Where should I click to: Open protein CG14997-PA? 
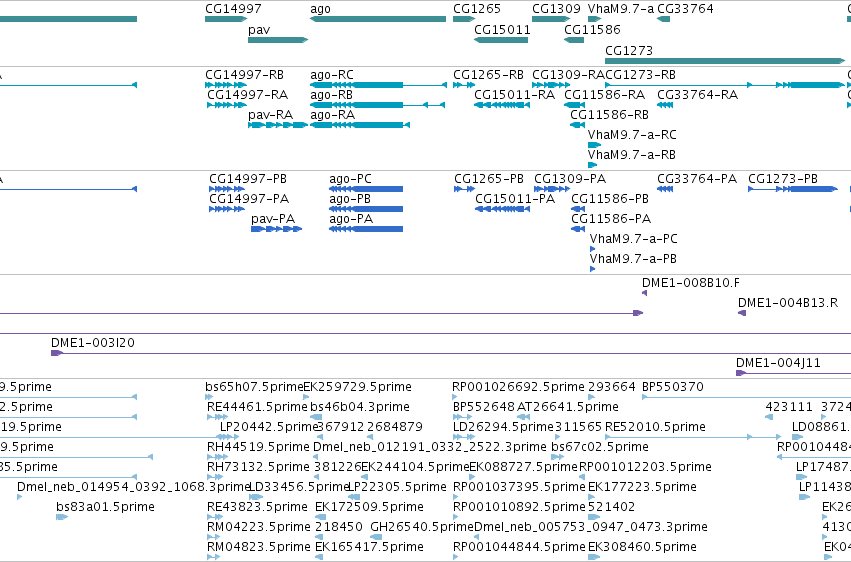[249, 199]
